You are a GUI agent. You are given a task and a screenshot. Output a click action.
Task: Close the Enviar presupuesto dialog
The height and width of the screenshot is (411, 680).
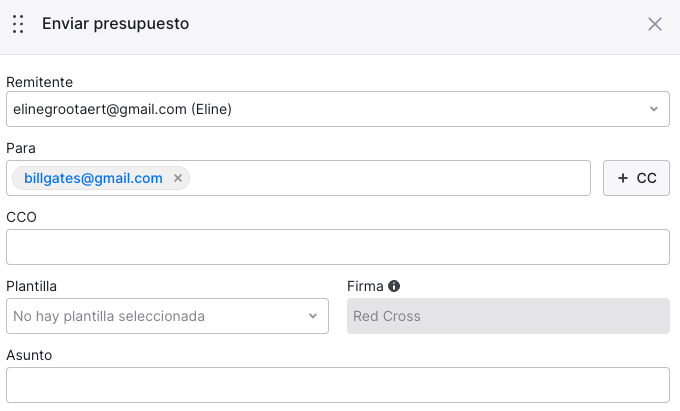point(655,24)
